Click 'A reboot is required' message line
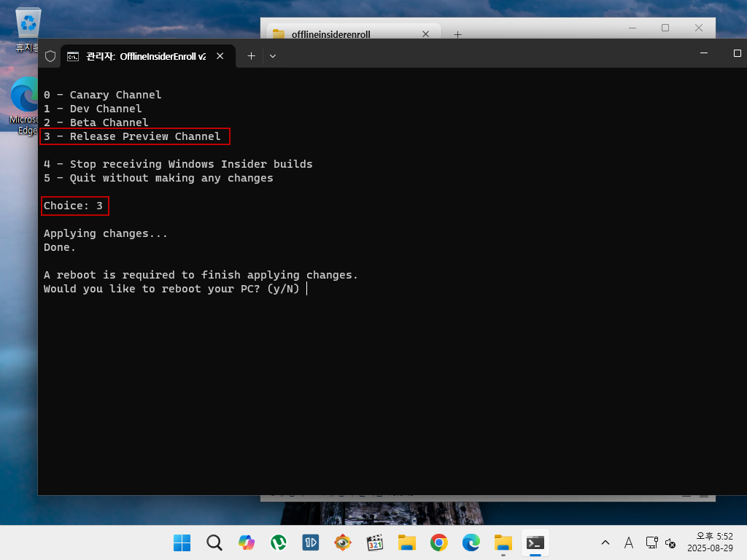Image resolution: width=747 pixels, height=560 pixels. pos(201,275)
